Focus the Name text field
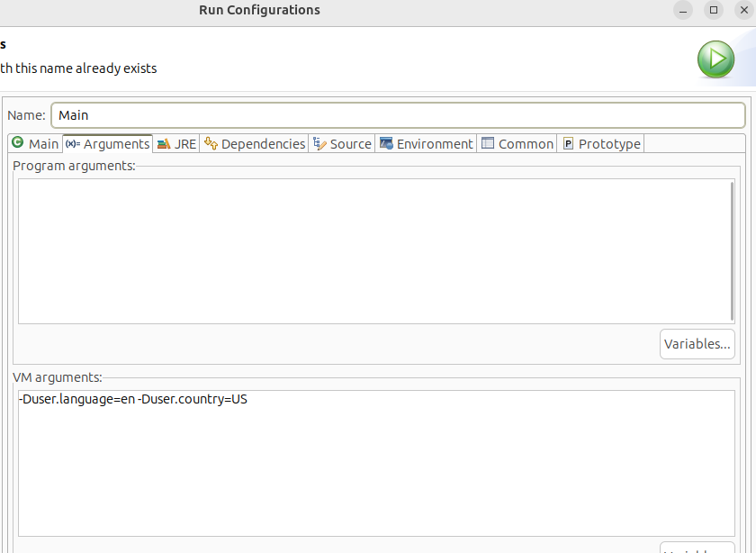Viewport: 756px width, 553px height. coord(397,115)
